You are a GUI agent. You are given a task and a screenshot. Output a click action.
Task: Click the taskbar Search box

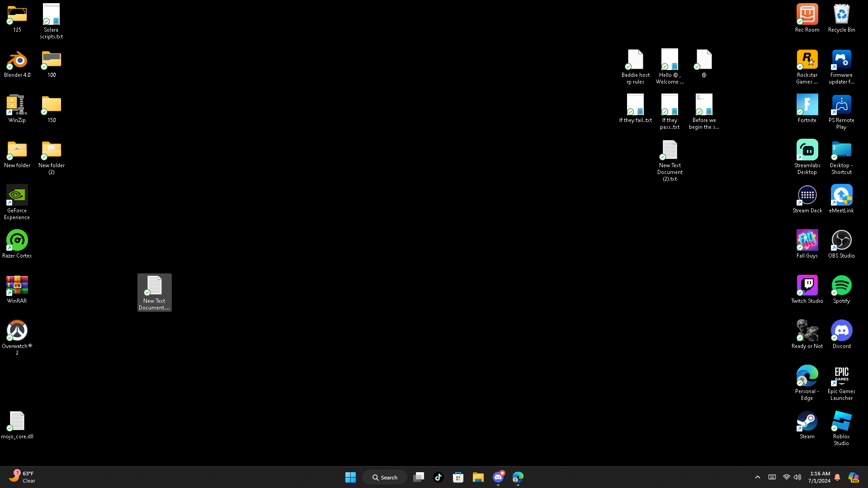(385, 477)
